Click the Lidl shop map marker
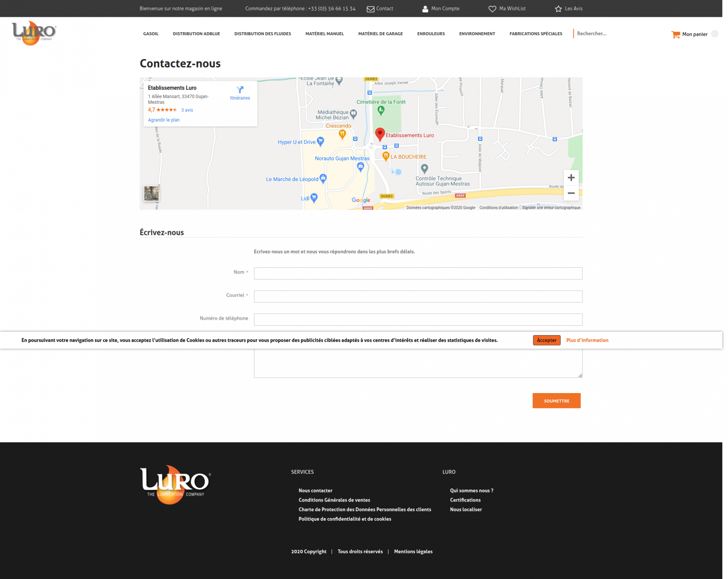Screen dimensions: 728x579 click(314, 198)
